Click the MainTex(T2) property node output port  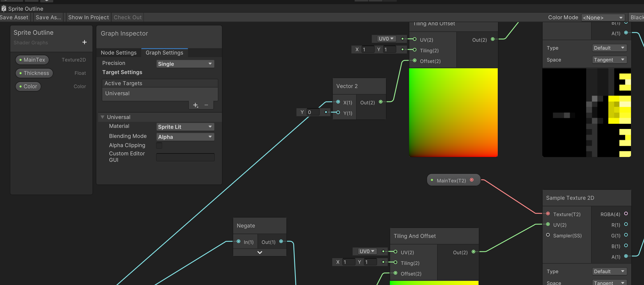coord(472,180)
